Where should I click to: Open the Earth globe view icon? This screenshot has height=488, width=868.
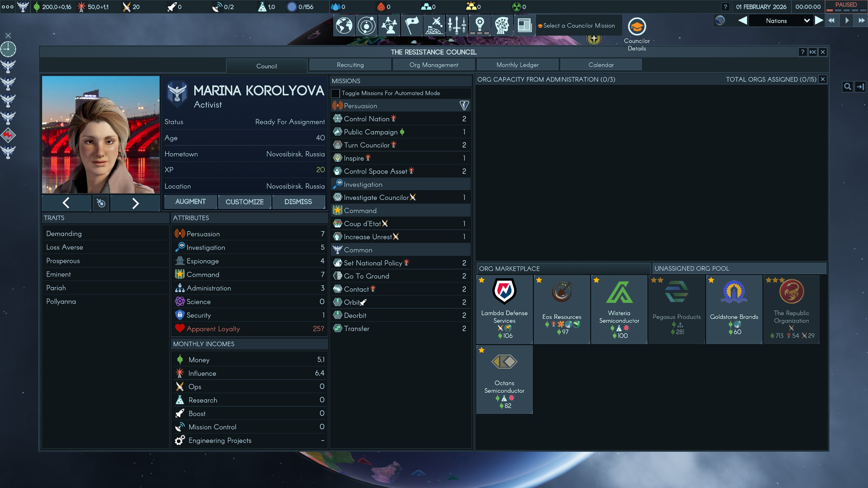(344, 25)
